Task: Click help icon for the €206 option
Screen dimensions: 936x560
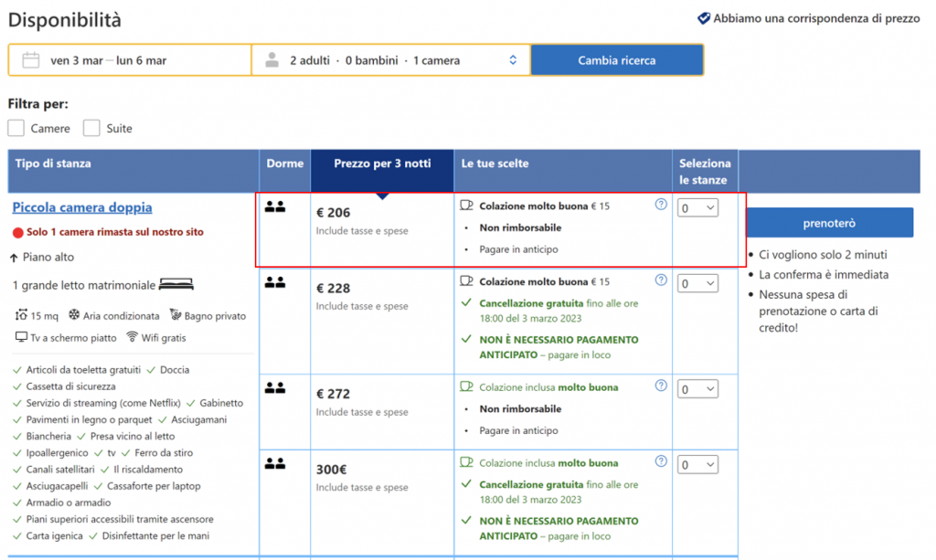Action: [661, 205]
